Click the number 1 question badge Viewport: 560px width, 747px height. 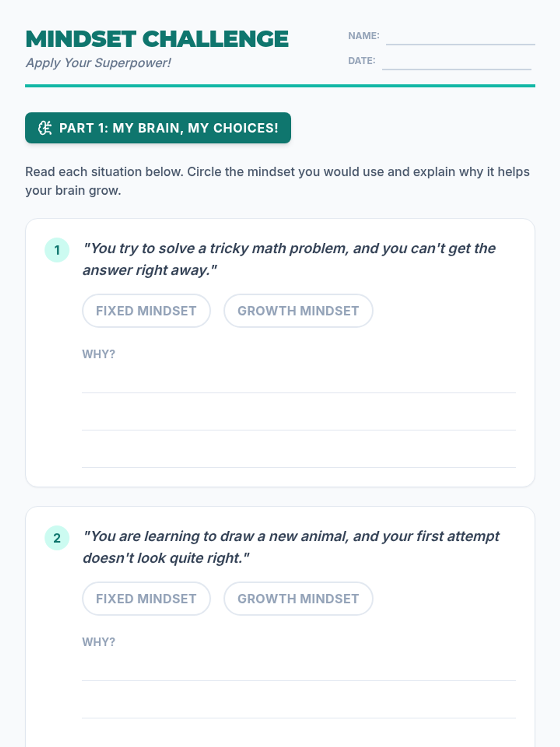pos(57,250)
